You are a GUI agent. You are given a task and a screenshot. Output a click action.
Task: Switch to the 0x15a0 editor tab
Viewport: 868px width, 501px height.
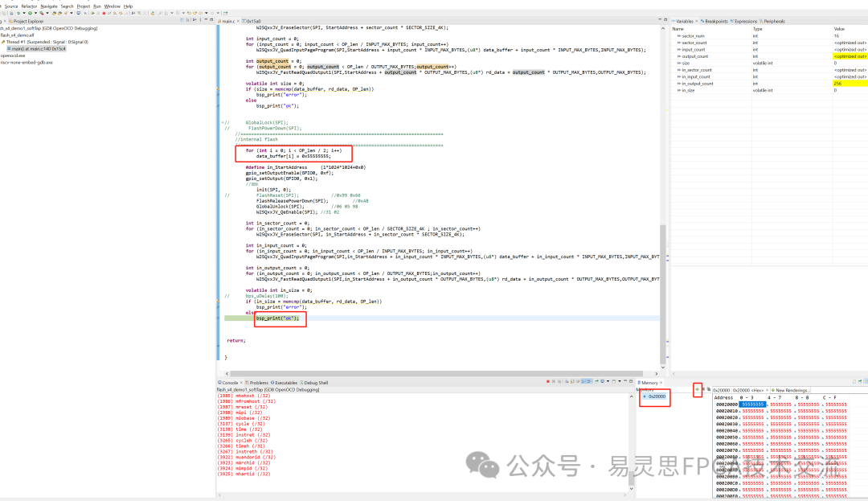coord(252,21)
